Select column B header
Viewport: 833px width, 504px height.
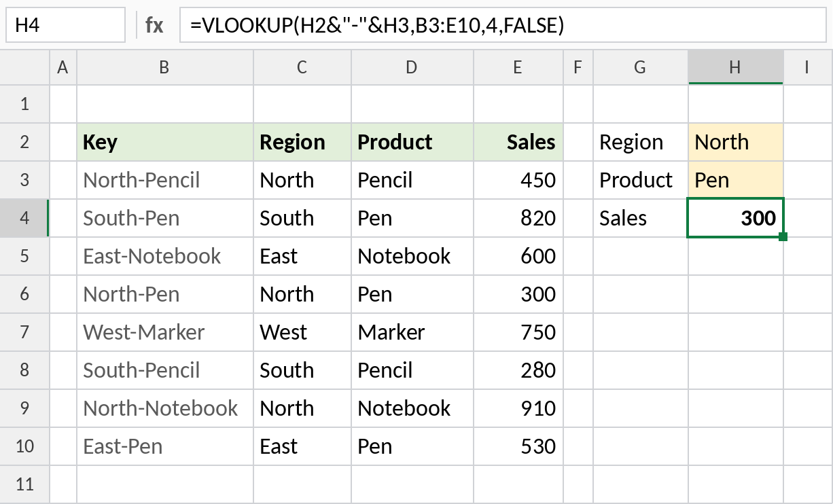pos(165,67)
